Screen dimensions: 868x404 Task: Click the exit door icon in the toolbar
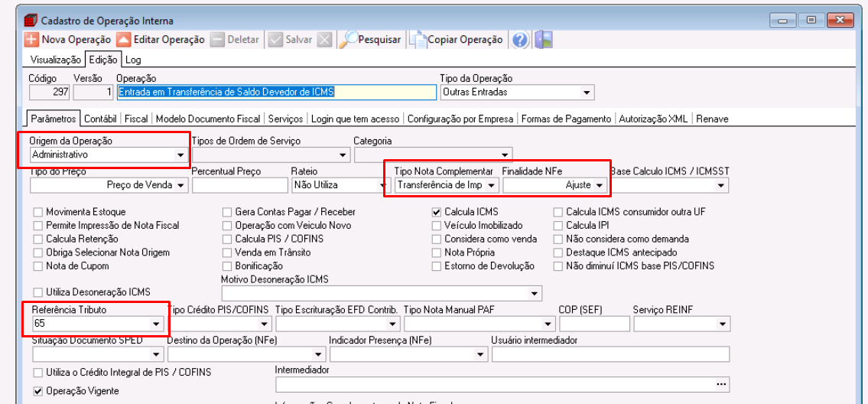(543, 40)
